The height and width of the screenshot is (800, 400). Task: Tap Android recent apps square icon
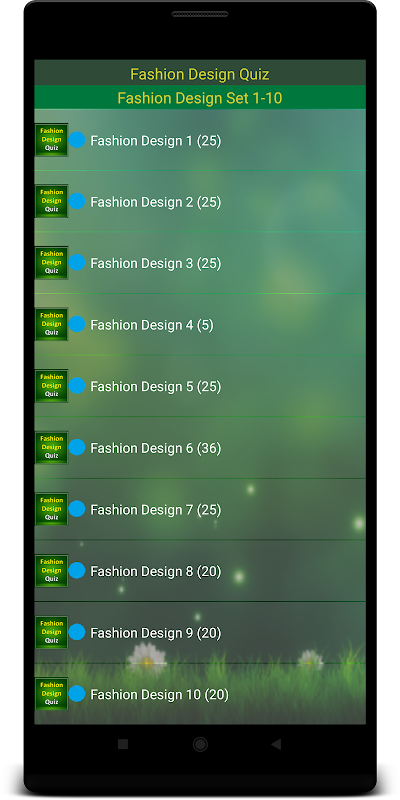pyautogui.click(x=123, y=744)
